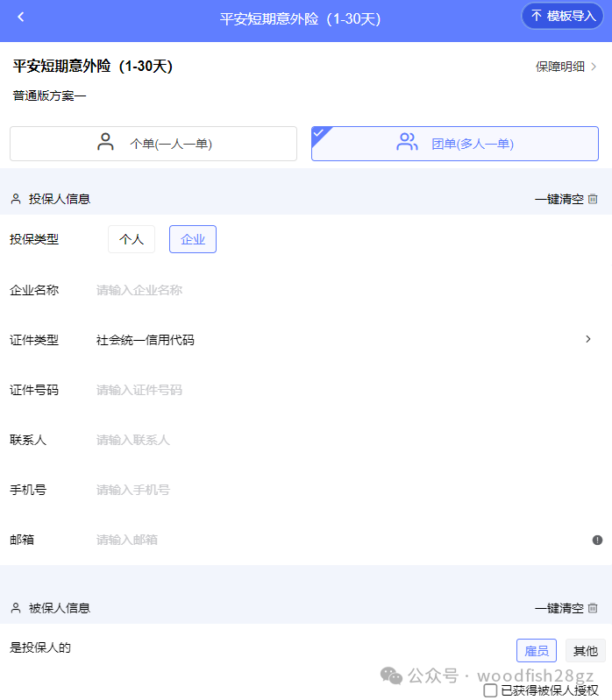612x700 pixels.
Task: Go back using the header arrow
Action: (20, 17)
